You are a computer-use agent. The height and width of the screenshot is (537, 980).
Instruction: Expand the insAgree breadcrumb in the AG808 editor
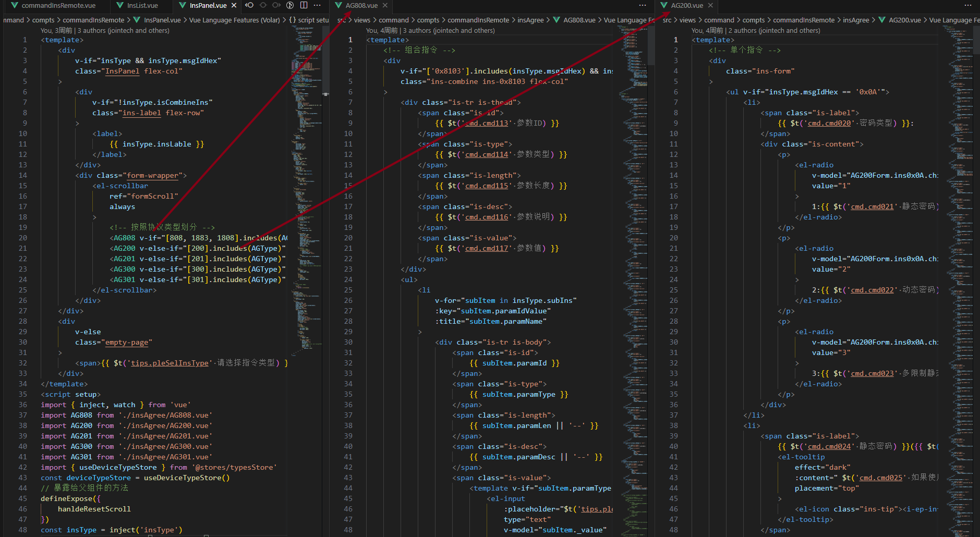tap(530, 20)
